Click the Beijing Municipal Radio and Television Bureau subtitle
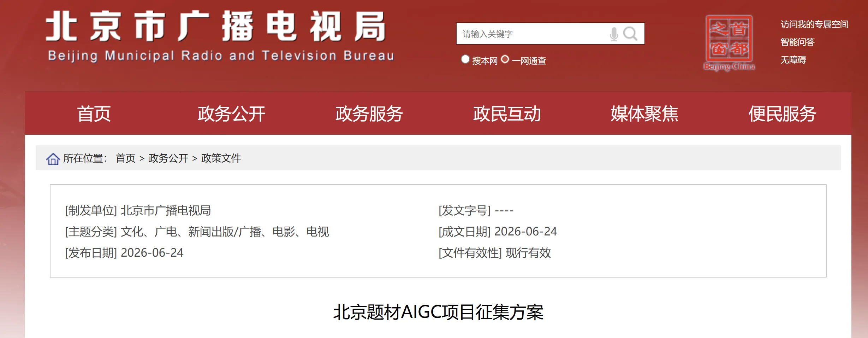The width and height of the screenshot is (868, 338). click(x=221, y=56)
